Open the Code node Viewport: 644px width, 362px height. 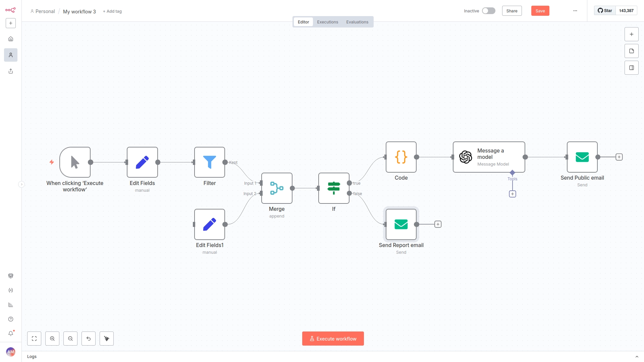click(401, 157)
